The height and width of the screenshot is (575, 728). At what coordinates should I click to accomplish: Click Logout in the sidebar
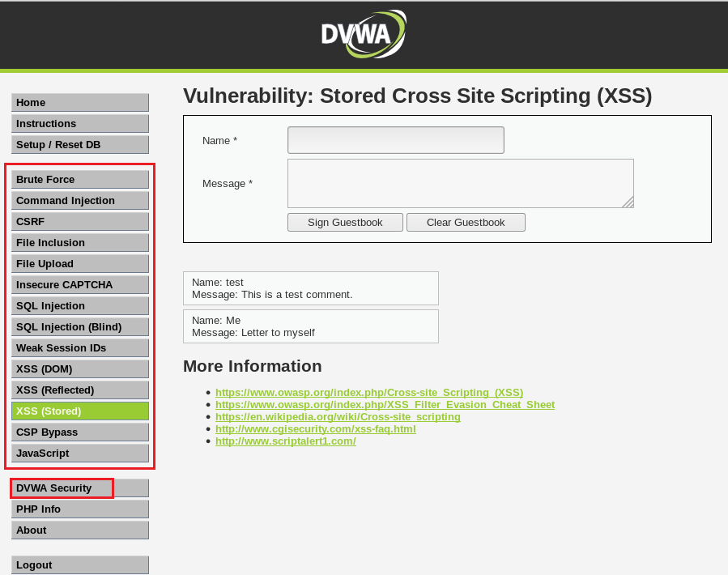click(x=80, y=565)
